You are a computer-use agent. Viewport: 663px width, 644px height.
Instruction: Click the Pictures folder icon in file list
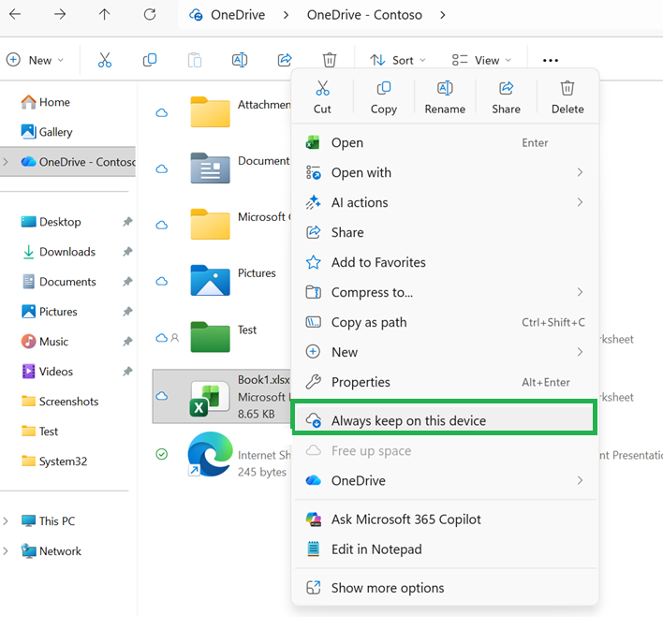[x=210, y=280]
